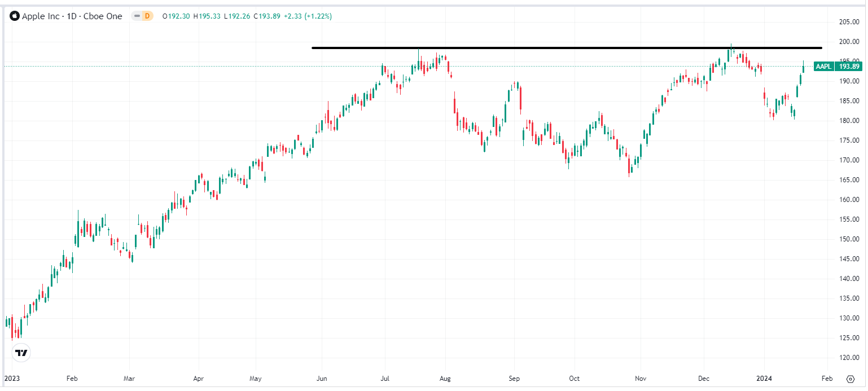Click the 200.00 price axis label
Viewport: 868px width, 391px height.
849,42
